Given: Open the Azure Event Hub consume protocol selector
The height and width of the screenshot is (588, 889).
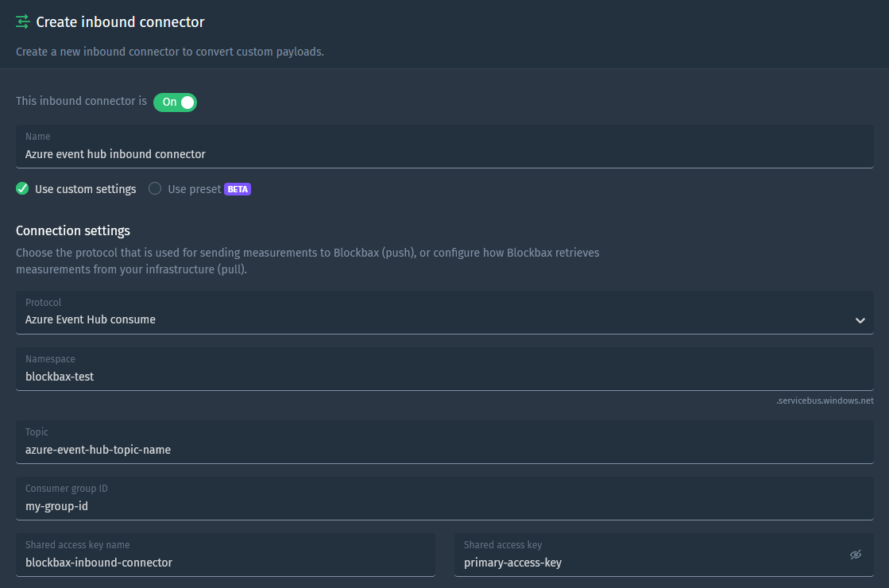Looking at the screenshot, I should click(445, 312).
